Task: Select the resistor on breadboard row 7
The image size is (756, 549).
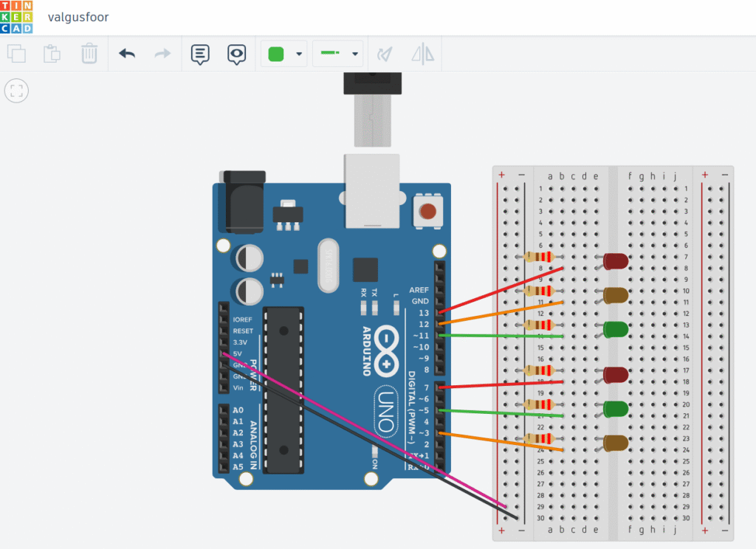Action: click(540, 257)
